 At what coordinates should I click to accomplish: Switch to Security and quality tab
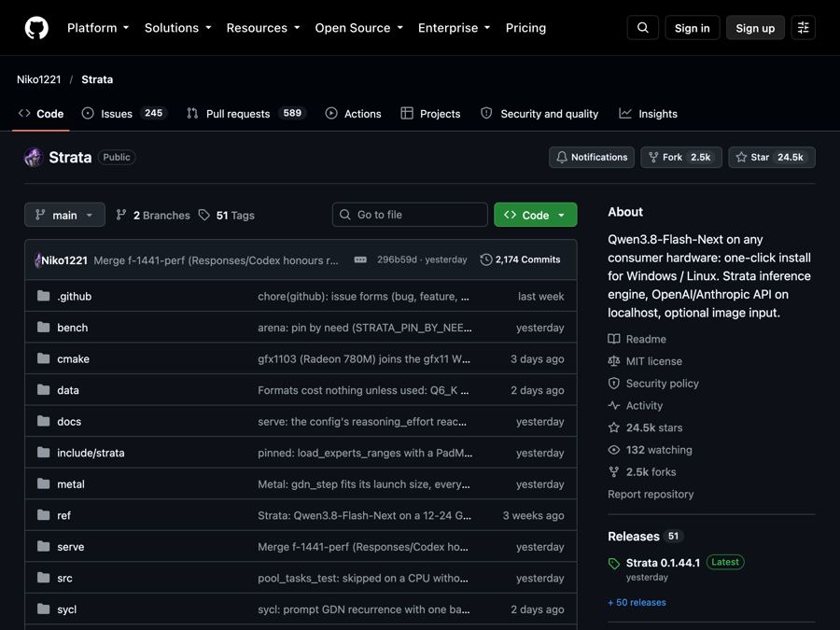tap(539, 114)
